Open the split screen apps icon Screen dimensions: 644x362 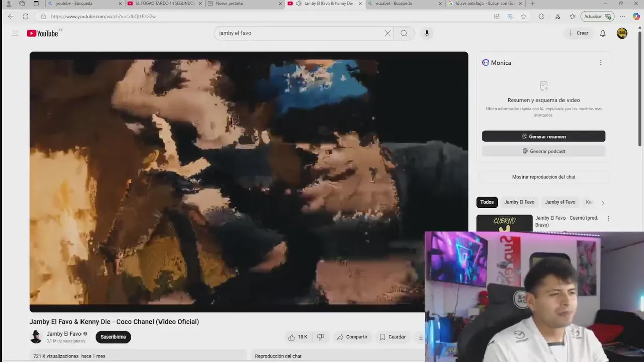coord(497,16)
